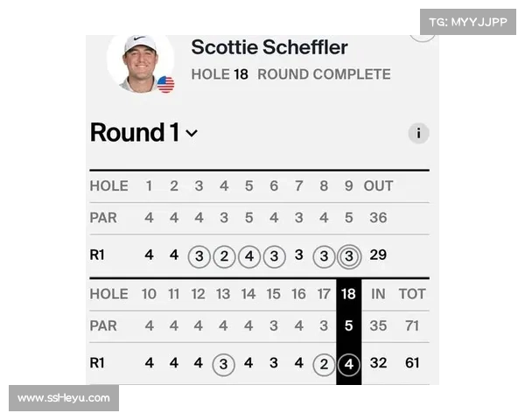Click the circled birdie on hole 8
Image resolution: width=525 pixels, height=420 pixels.
[324, 256]
